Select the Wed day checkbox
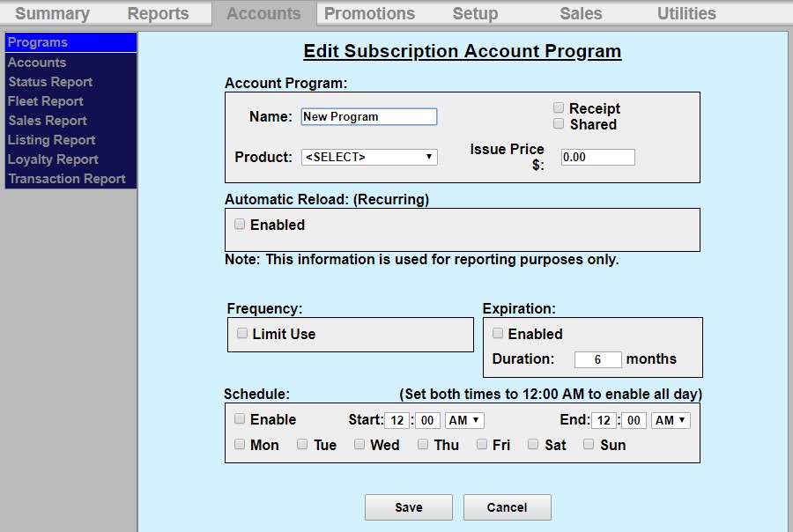Viewport: 793px width, 532px height. (359, 445)
